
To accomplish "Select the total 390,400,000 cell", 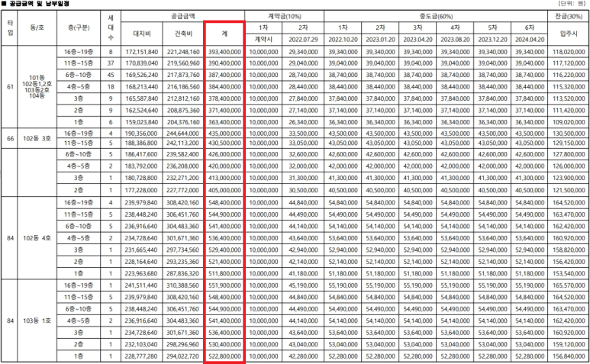I will click(224, 63).
